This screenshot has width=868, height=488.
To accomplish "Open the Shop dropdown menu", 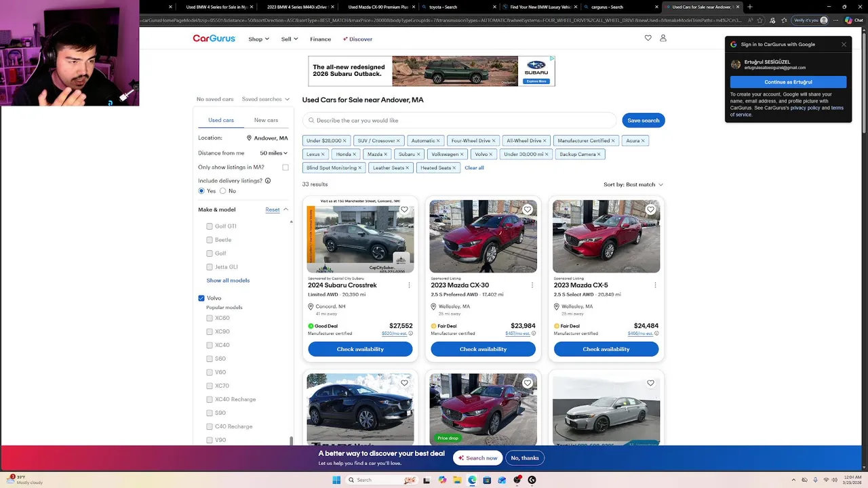I will coord(258,39).
